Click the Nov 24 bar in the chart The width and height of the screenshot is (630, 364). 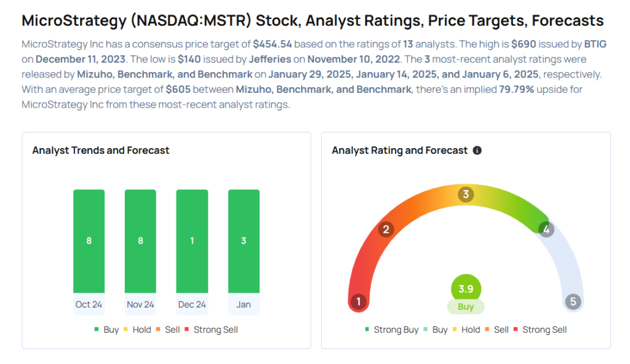pos(140,241)
